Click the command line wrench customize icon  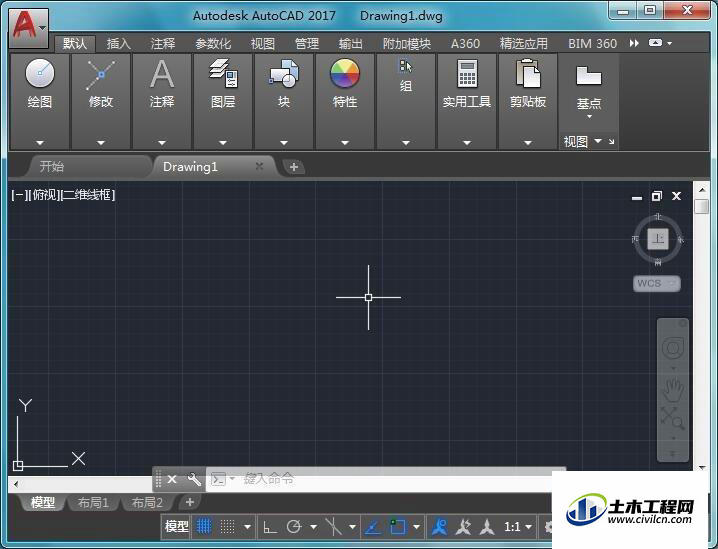194,479
